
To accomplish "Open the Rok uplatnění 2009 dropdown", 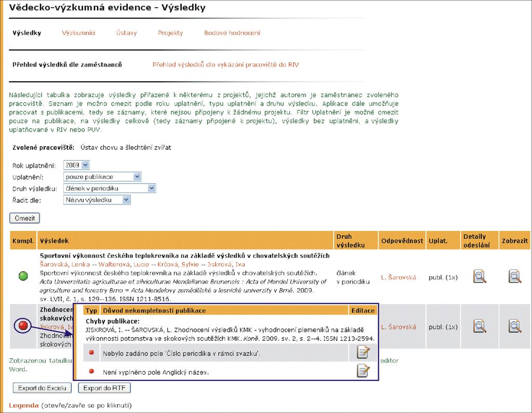I will coord(76,165).
